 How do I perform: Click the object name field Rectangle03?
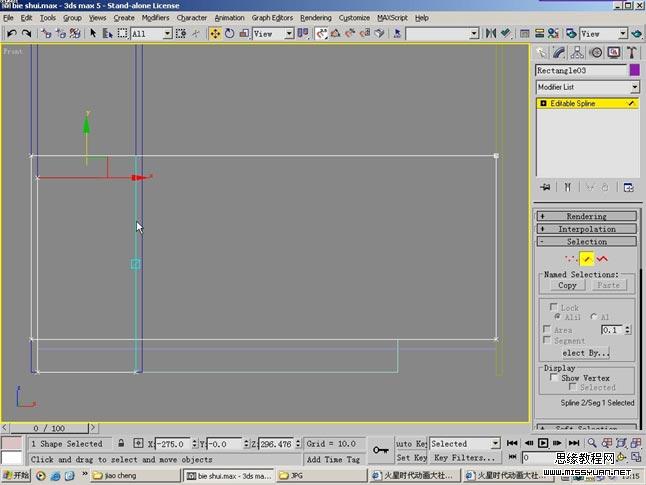click(x=581, y=70)
